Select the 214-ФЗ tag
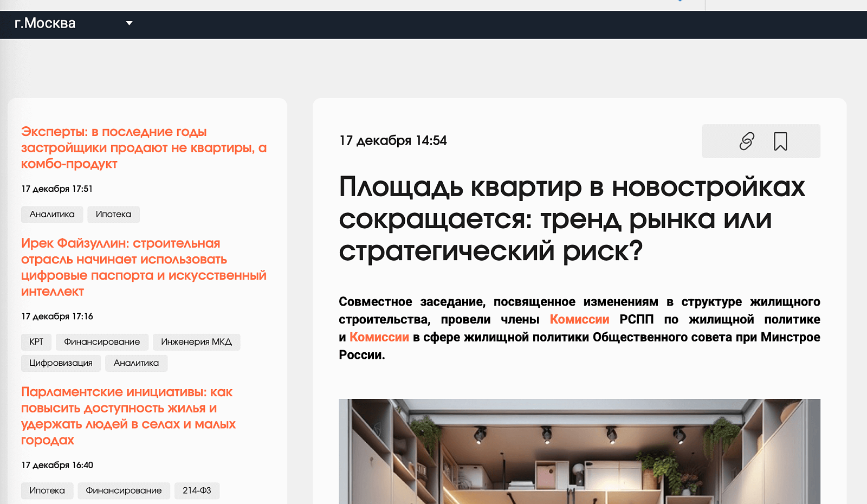867x504 pixels. pos(197,491)
